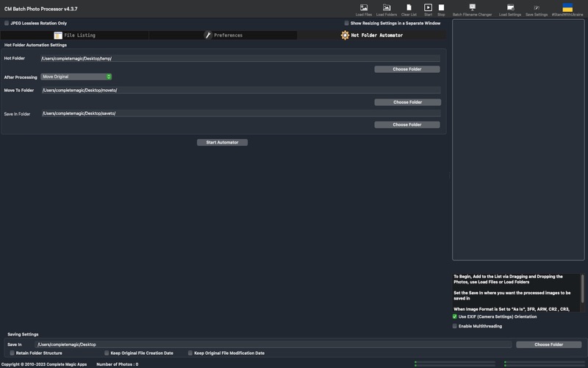The image size is (588, 368).
Task: Switch to the Preferences tab
Action: (223, 35)
